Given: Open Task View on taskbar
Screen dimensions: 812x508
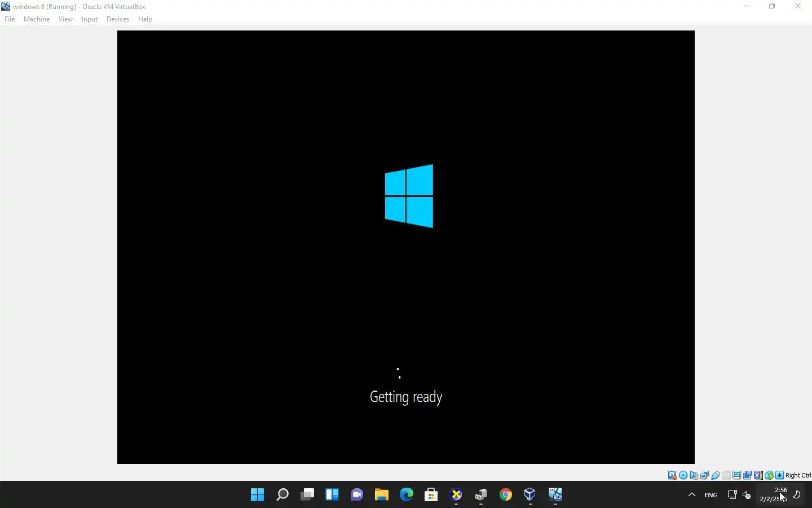Looking at the screenshot, I should 307,495.
